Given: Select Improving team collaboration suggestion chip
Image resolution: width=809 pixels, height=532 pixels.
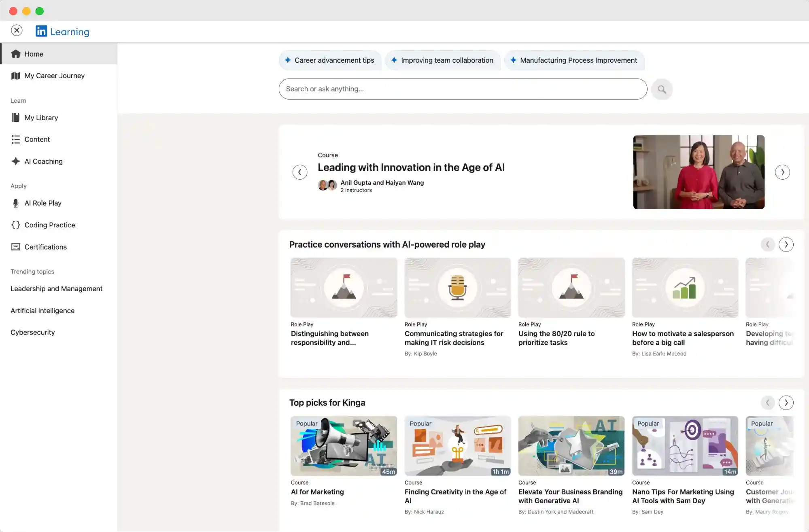Looking at the screenshot, I should tap(442, 60).
